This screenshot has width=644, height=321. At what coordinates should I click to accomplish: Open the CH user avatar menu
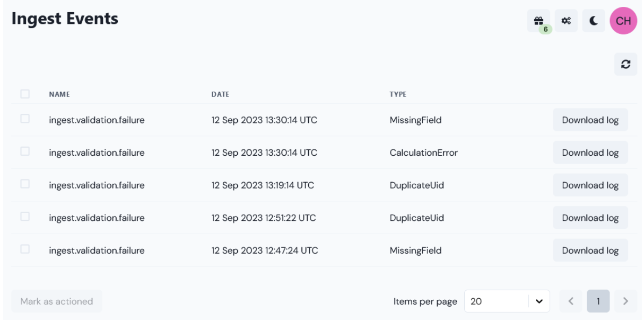(623, 21)
